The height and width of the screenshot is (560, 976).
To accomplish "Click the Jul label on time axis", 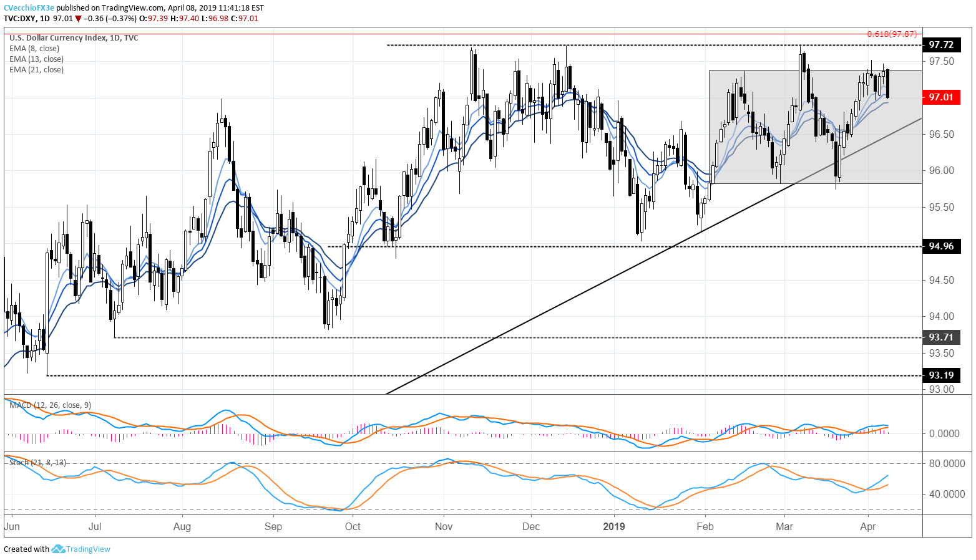I will (95, 526).
